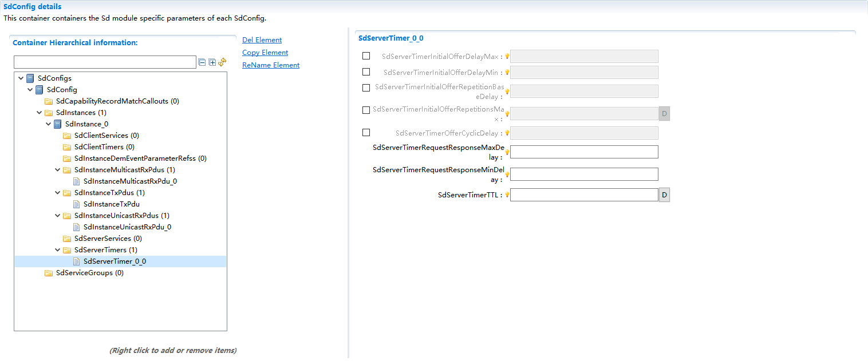Image resolution: width=868 pixels, height=361 pixels.
Task: Click the collapse-all tree icon
Action: pos(202,62)
